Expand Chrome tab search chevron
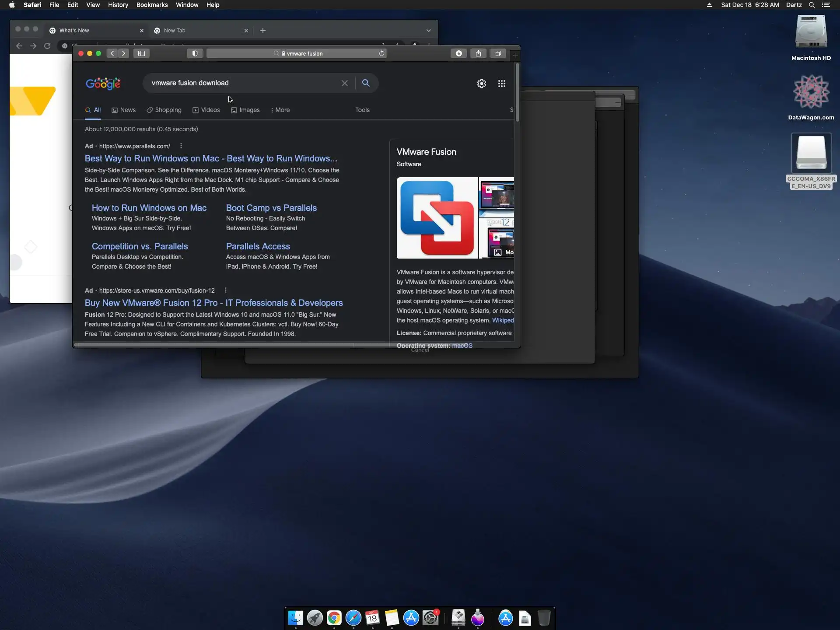Screen dimensions: 840x630 pyautogui.click(x=428, y=31)
